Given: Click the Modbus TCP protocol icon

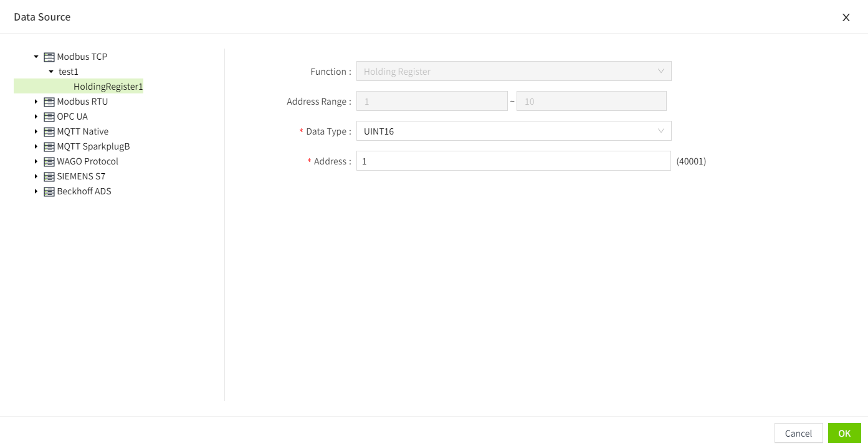Looking at the screenshot, I should tap(49, 57).
